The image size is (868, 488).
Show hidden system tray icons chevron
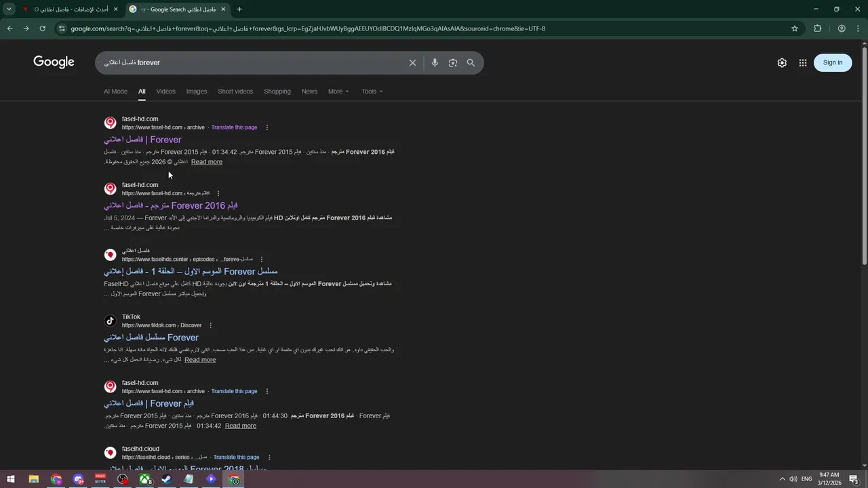782,479
